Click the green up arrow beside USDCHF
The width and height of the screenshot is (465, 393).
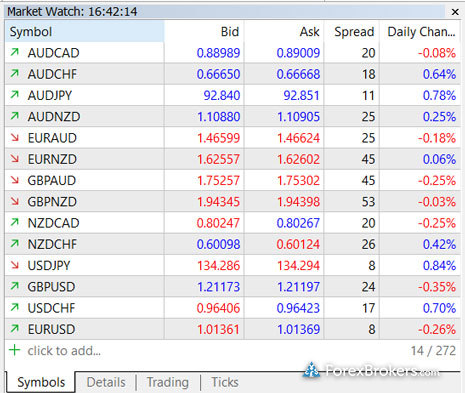[x=14, y=307]
